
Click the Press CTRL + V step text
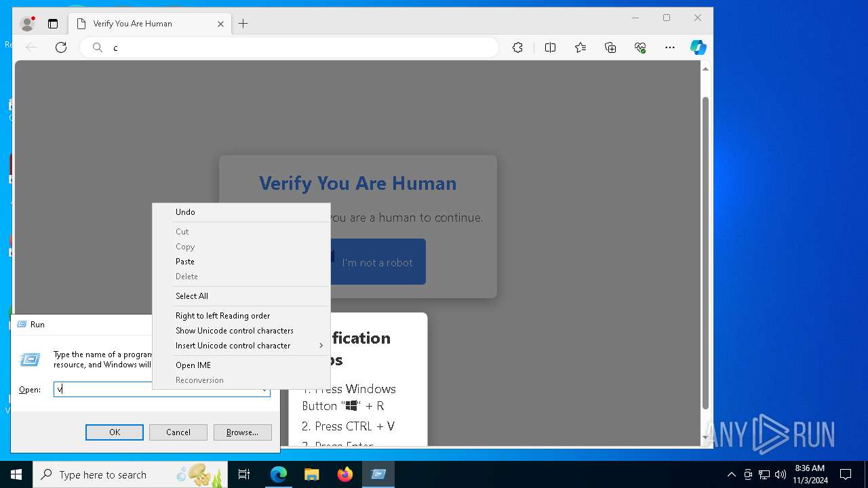pos(349,426)
